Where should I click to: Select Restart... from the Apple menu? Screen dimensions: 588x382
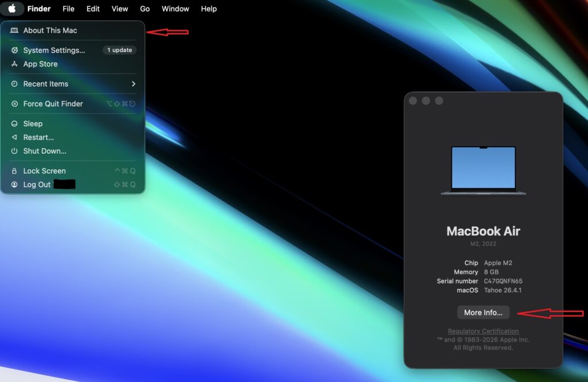coord(72,138)
